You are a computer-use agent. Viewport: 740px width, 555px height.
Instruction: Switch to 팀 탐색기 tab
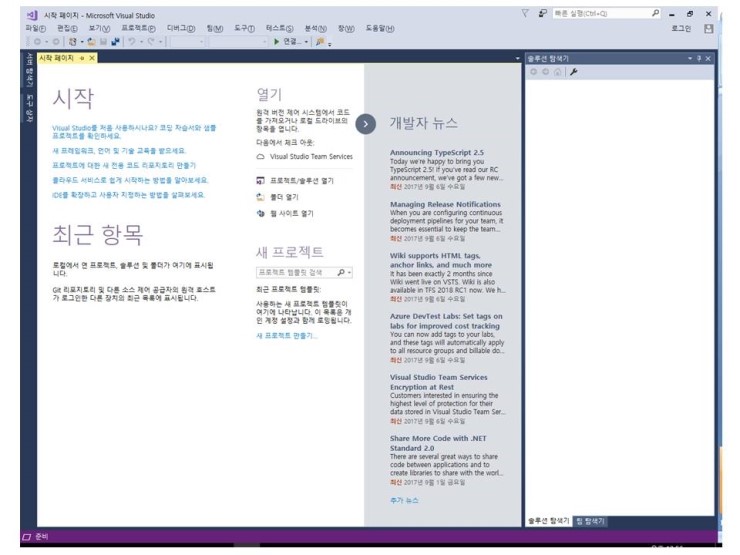[x=590, y=521]
